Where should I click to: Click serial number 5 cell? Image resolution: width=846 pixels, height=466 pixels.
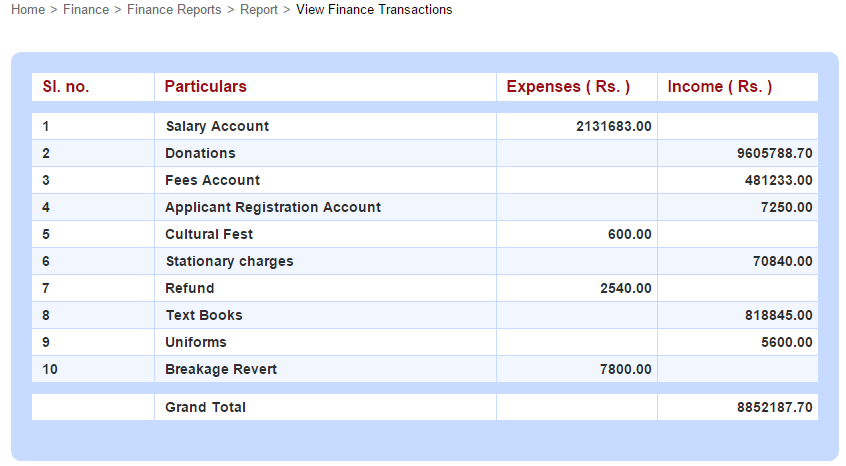[93, 234]
